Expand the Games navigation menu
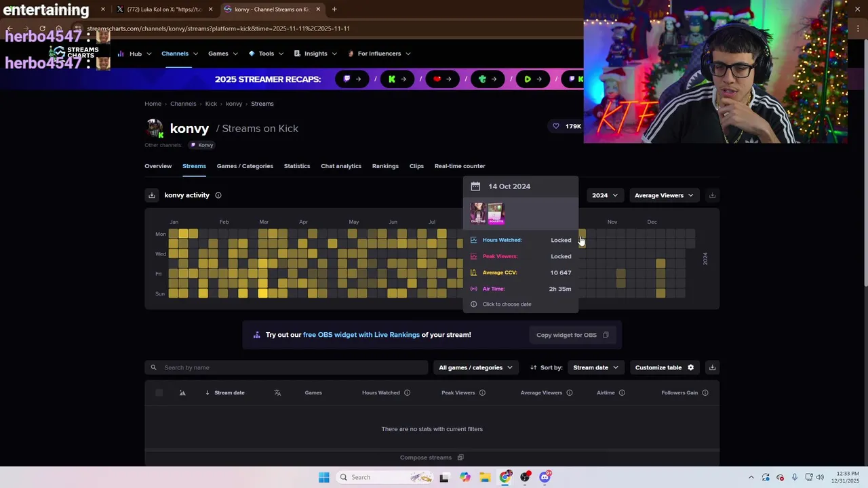 click(222, 54)
